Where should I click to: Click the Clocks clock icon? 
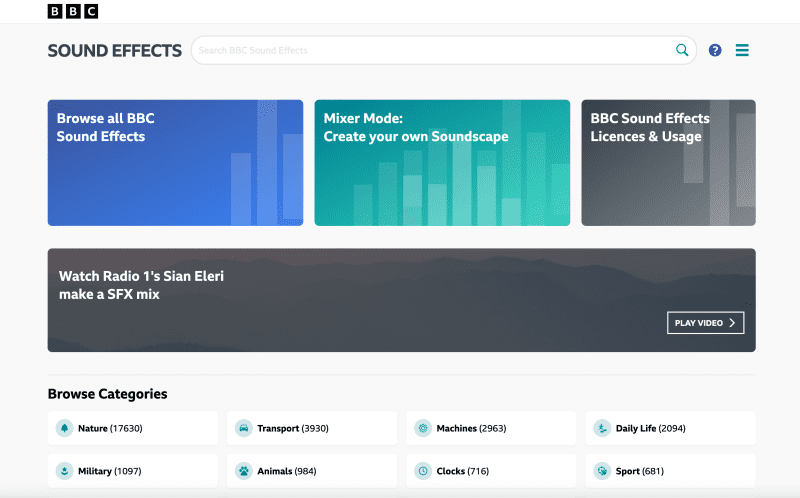[423, 471]
